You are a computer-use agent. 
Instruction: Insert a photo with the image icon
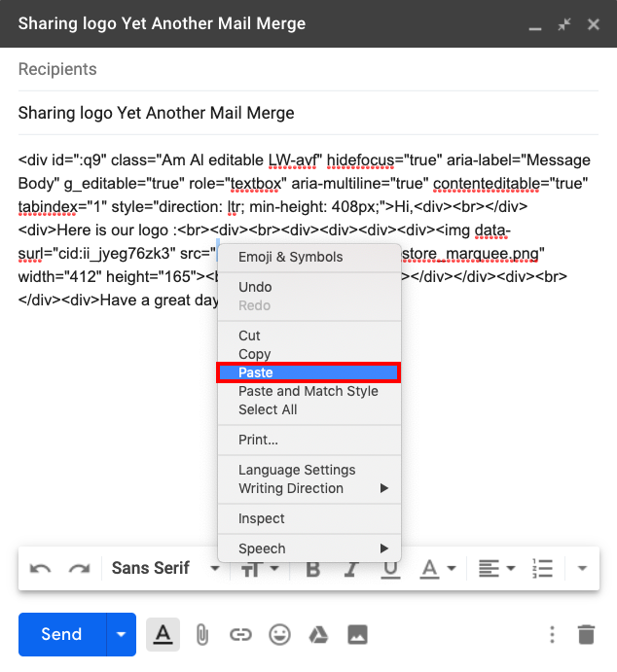point(357,635)
